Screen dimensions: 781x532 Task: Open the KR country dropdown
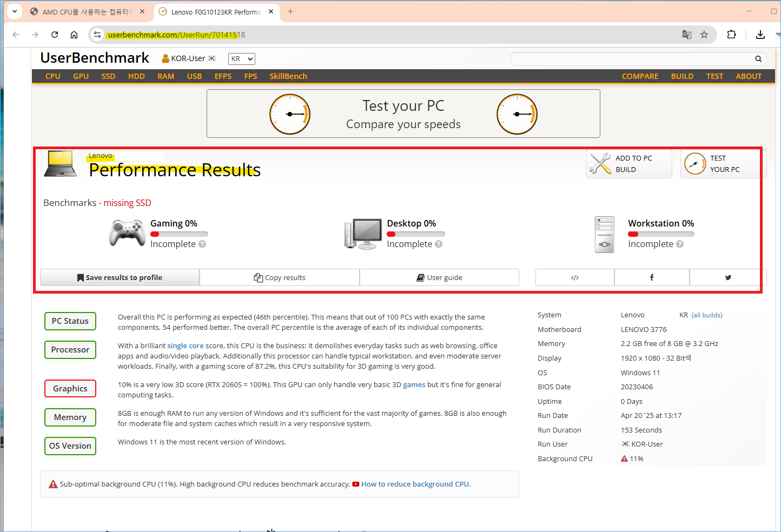241,59
